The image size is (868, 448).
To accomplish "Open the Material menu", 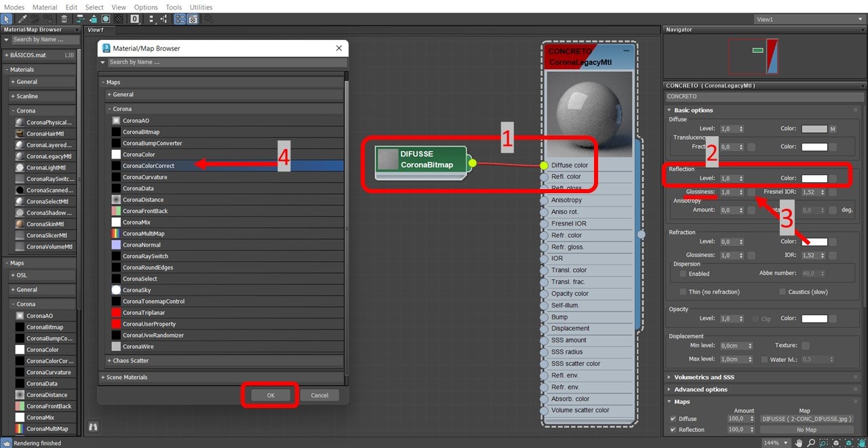I will 44,7.
